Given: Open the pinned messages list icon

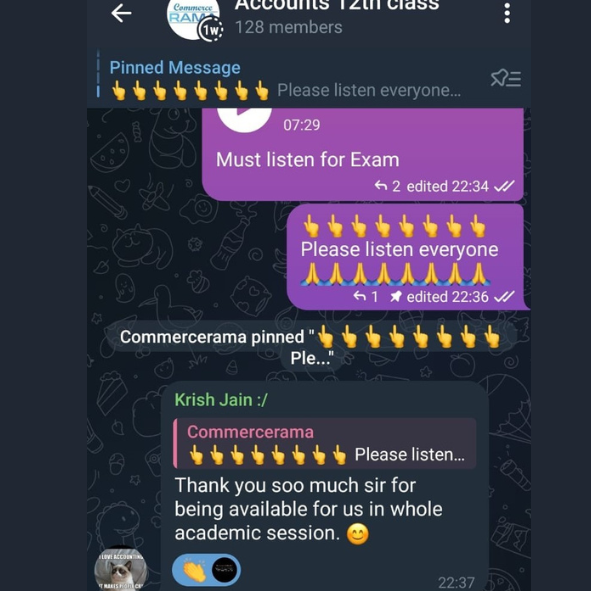Looking at the screenshot, I should [505, 78].
